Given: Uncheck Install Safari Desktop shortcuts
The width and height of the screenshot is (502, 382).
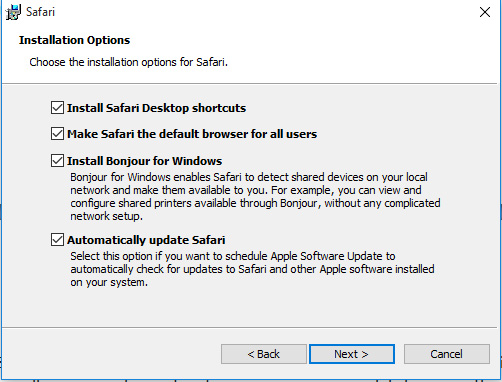Looking at the screenshot, I should pos(57,108).
